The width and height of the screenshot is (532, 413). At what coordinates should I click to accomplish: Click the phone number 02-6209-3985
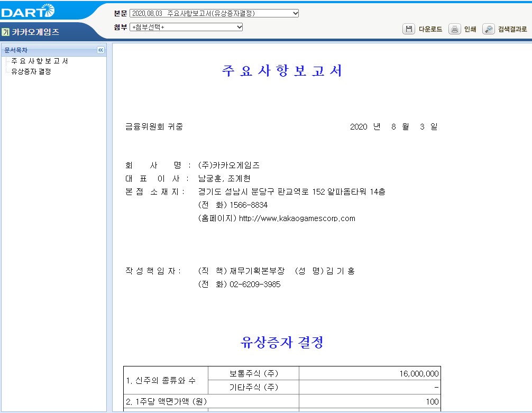(x=255, y=284)
